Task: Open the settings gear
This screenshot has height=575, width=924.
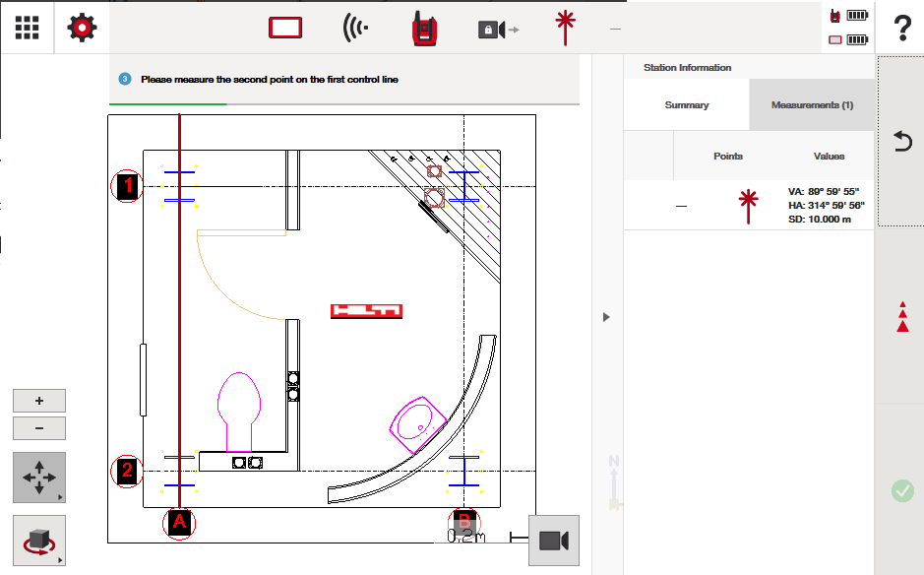Action: [82, 28]
